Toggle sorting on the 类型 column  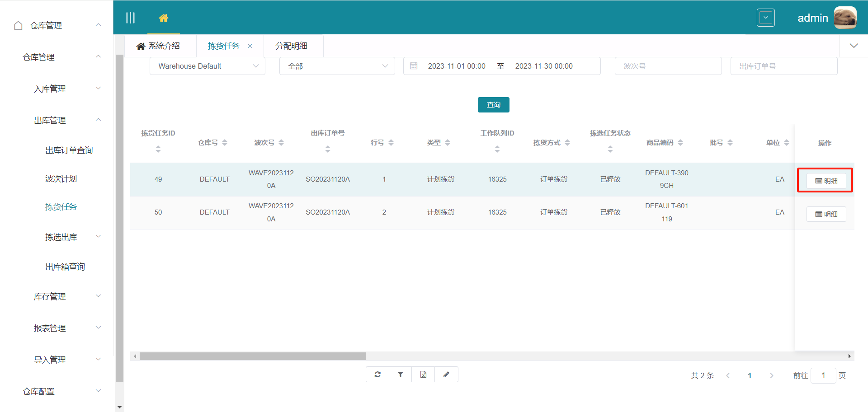click(448, 142)
